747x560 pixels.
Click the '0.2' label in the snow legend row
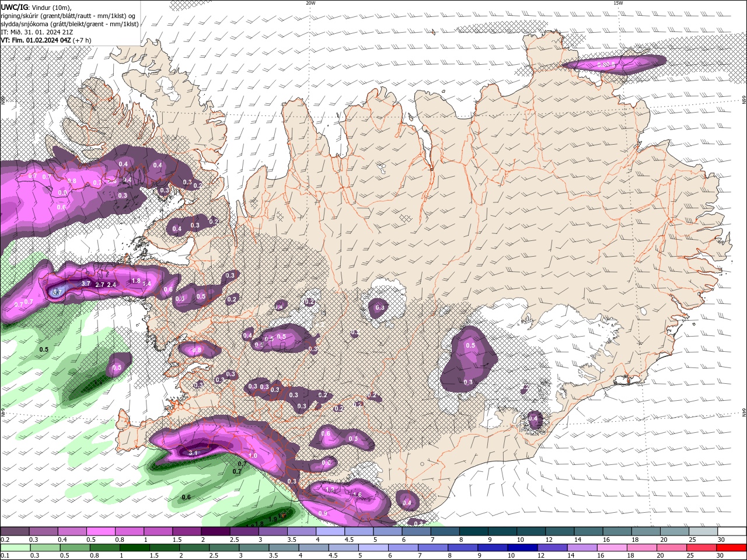click(x=5, y=540)
